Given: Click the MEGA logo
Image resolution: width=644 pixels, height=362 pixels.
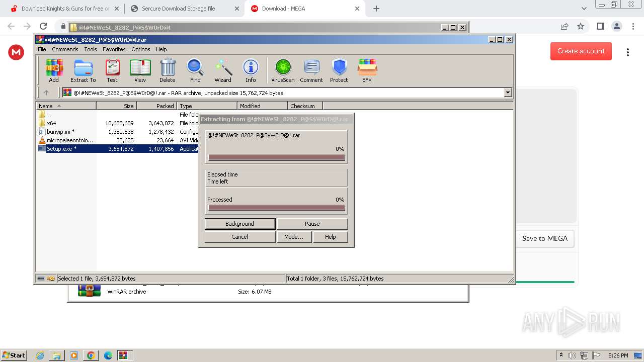Looking at the screenshot, I should pyautogui.click(x=16, y=52).
